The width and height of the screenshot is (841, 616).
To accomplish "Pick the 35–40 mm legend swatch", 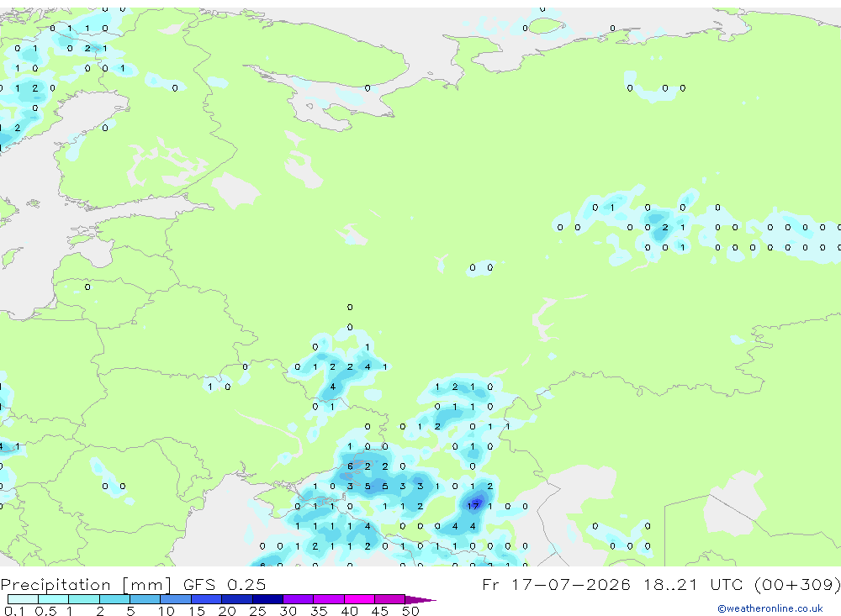I will (328, 599).
